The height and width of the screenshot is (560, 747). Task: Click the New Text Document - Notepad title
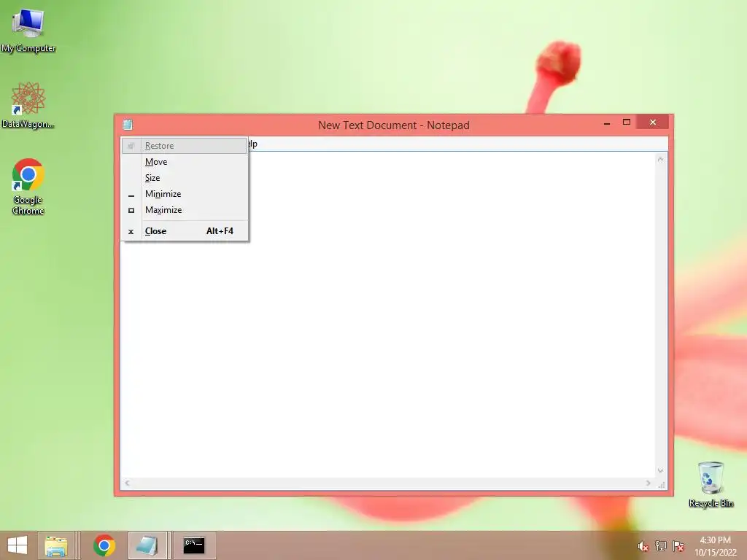point(393,125)
